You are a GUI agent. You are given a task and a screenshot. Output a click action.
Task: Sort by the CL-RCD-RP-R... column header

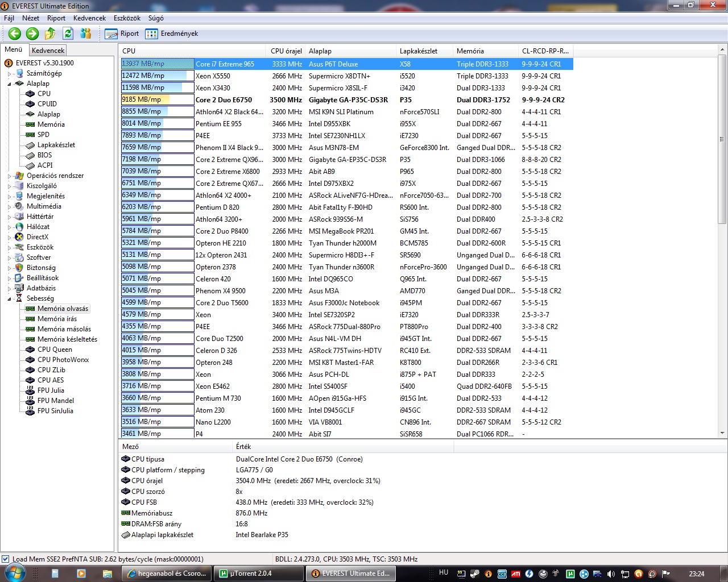coord(546,51)
